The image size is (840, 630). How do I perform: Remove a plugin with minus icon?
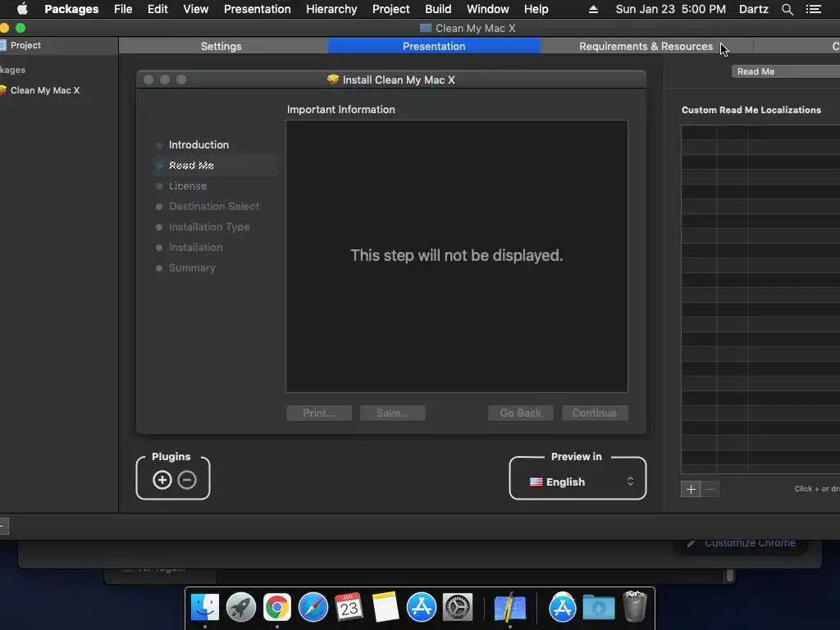tap(187, 480)
